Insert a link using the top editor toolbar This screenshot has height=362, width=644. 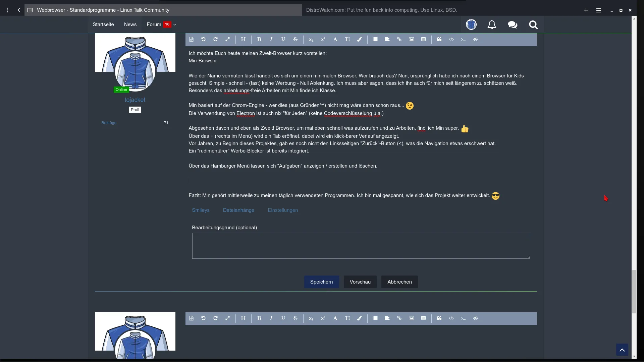coord(399,40)
